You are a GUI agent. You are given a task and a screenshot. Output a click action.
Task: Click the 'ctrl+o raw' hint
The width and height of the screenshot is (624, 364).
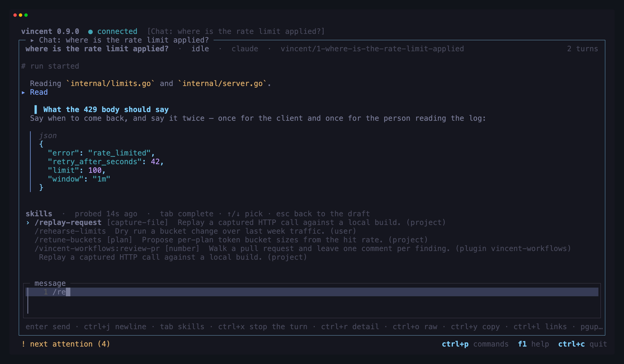415,327
